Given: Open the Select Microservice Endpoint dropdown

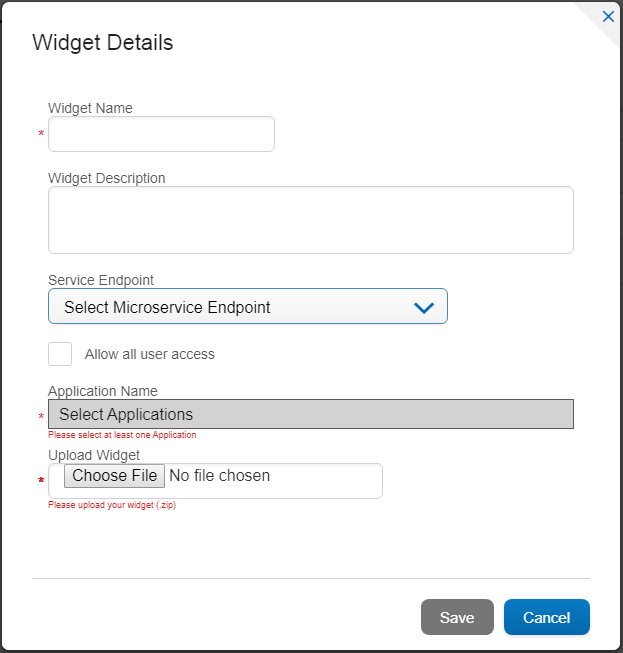Looking at the screenshot, I should point(248,306).
